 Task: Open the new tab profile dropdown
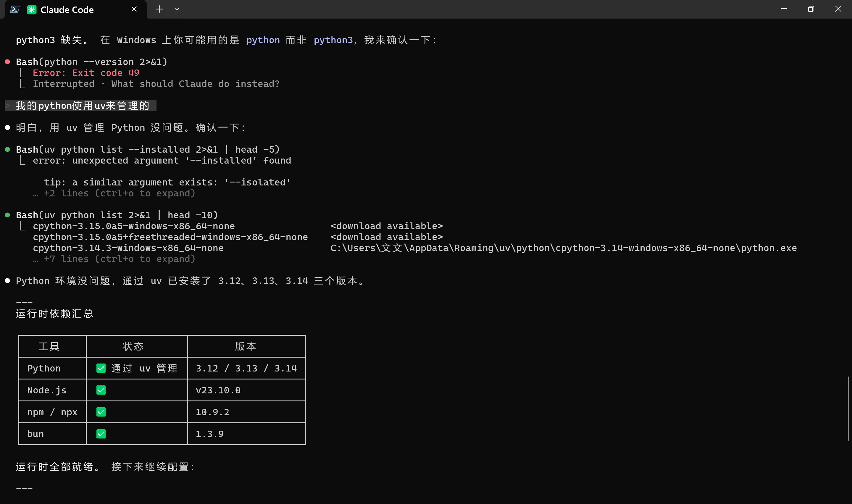pos(177,9)
